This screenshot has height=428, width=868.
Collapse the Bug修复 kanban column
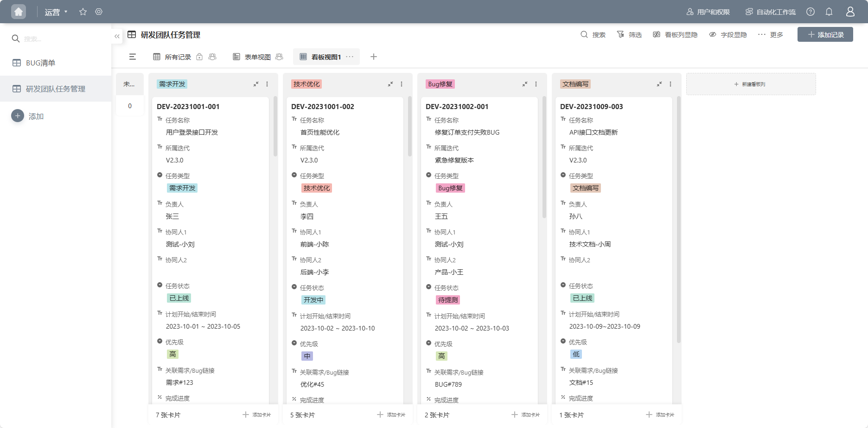(525, 84)
